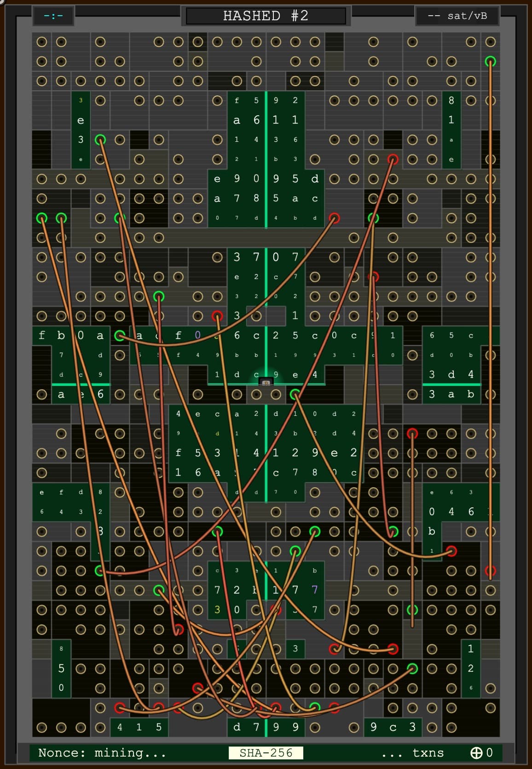Click the '-:-' timer display
This screenshot has height=769, width=532.
53,16
